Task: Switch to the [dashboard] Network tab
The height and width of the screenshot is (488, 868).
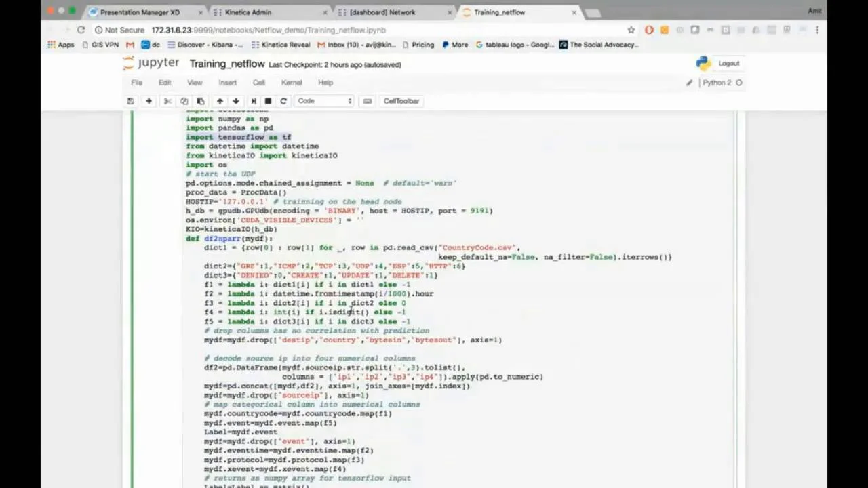Action: tap(393, 12)
